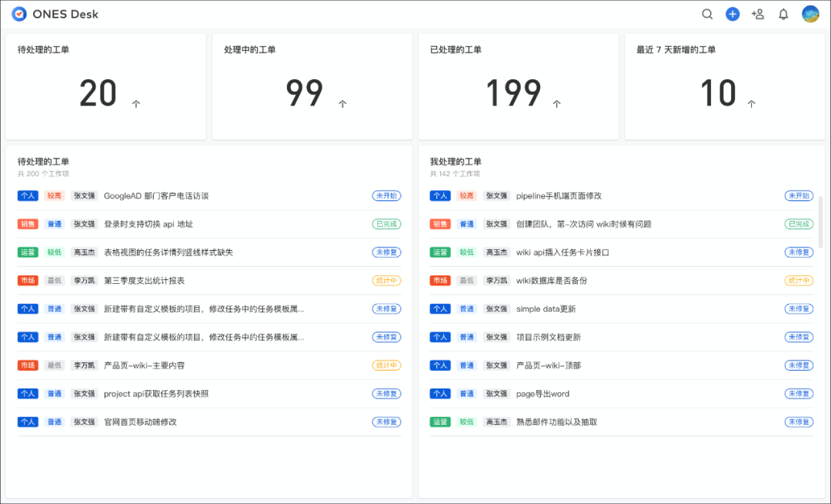Open ticket page导出word
This screenshot has height=504, width=831.
click(542, 394)
